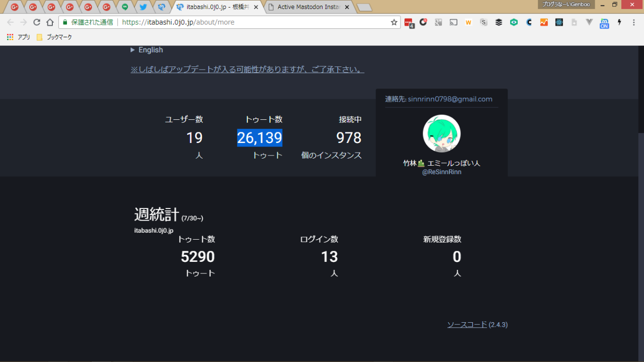Click the green padlock secure-site indicator

(64, 22)
